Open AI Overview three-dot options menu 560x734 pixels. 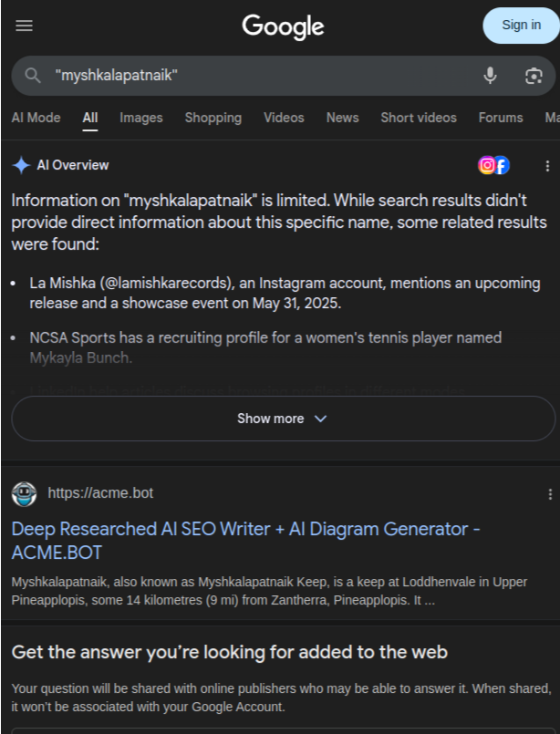coord(547,166)
